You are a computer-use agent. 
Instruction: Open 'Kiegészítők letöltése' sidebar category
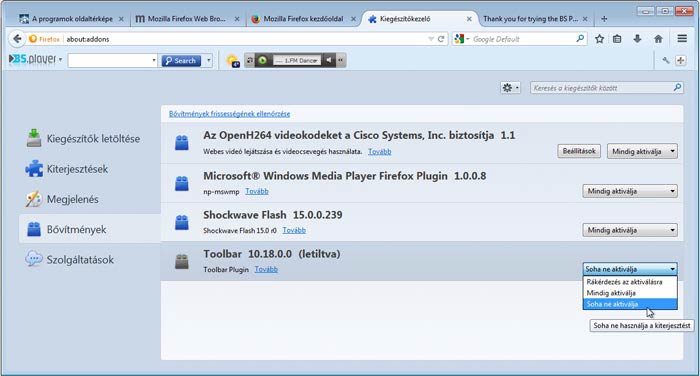click(x=90, y=139)
